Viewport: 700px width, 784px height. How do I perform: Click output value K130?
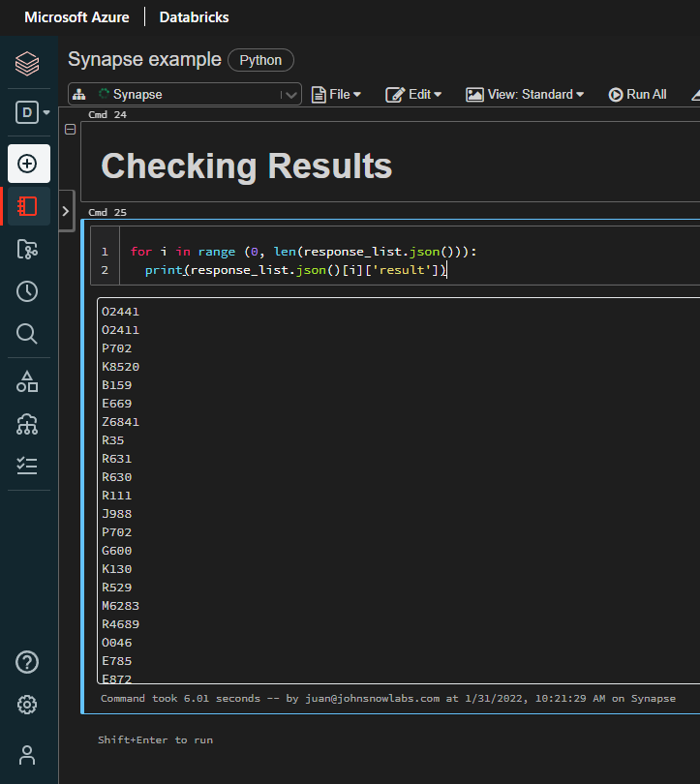click(116, 569)
